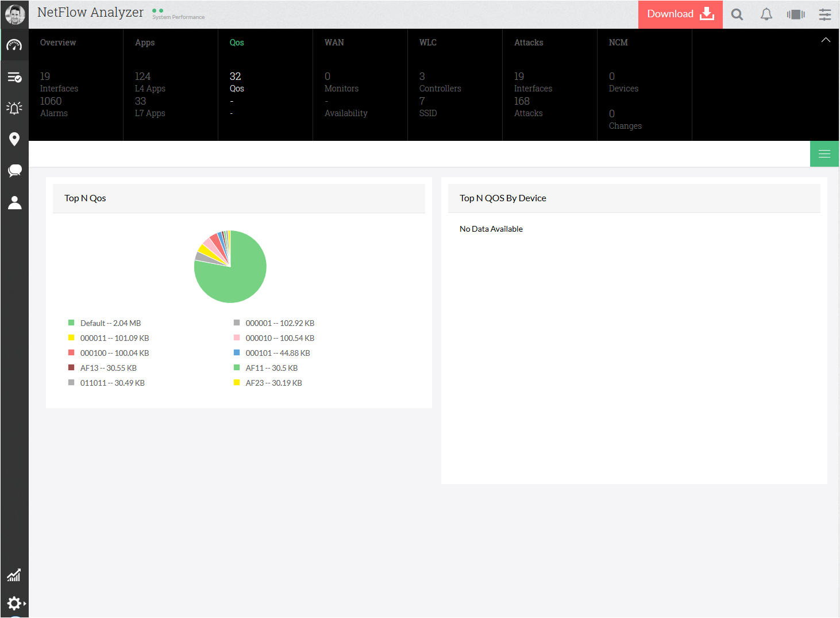Image resolution: width=840 pixels, height=618 pixels.
Task: Click the System Performance green dots indicator
Action: point(158,10)
